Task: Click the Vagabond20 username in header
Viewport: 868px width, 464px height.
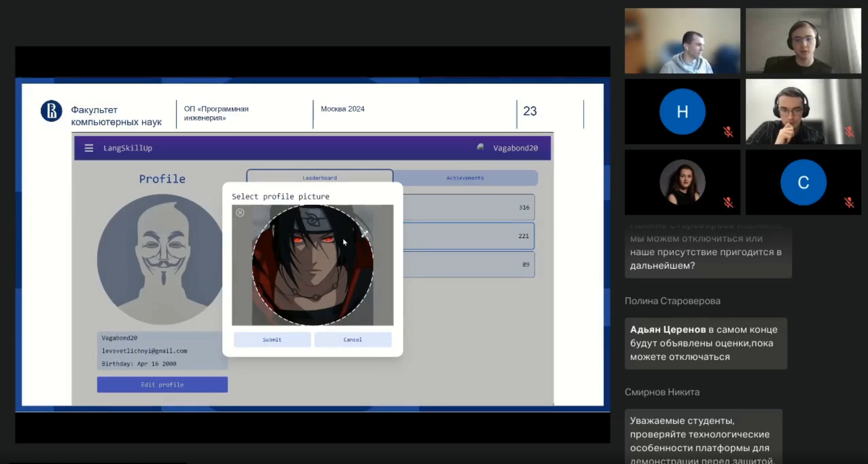Action: click(515, 148)
